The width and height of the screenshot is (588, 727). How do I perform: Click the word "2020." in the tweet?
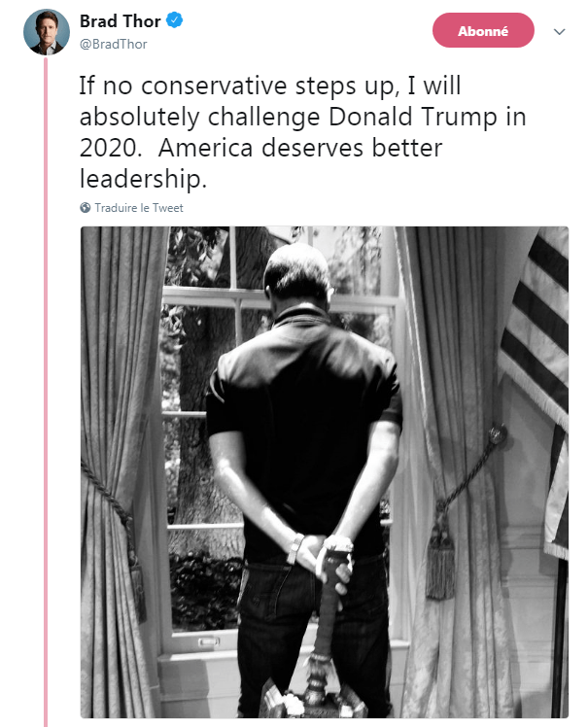click(110, 149)
